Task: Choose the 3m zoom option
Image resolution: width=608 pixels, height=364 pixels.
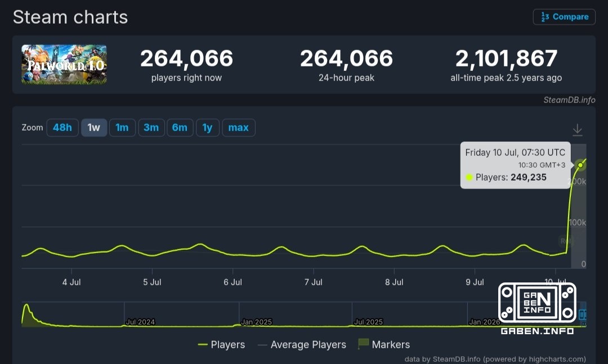Action: click(151, 128)
